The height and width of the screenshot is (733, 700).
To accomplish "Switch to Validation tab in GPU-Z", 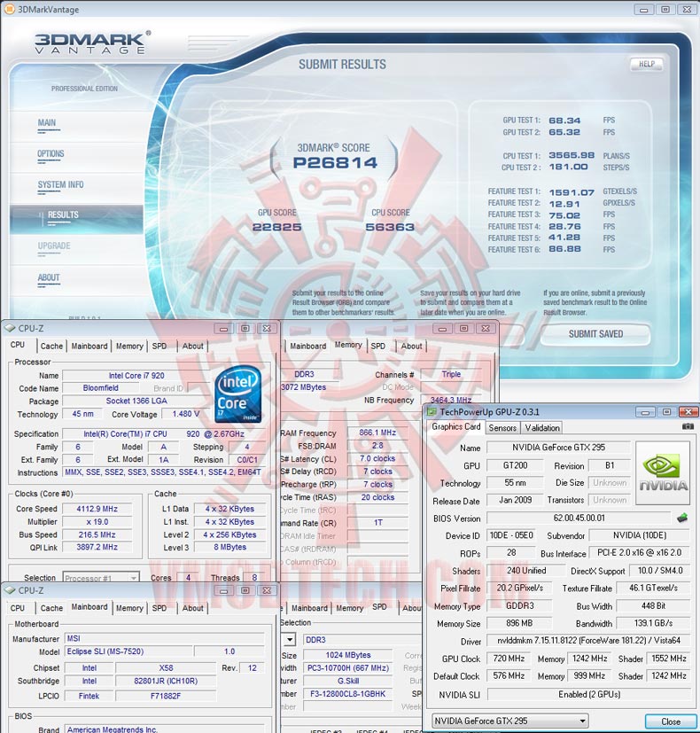I will (x=542, y=428).
